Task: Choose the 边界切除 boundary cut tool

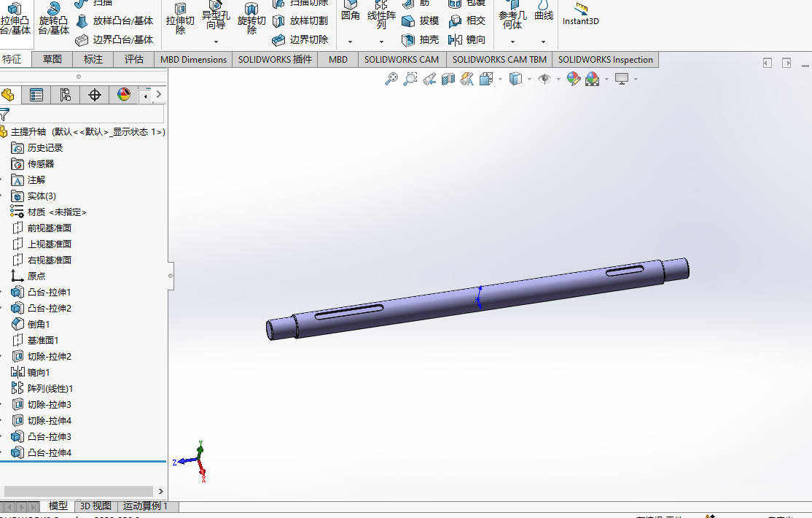Action: [300, 39]
